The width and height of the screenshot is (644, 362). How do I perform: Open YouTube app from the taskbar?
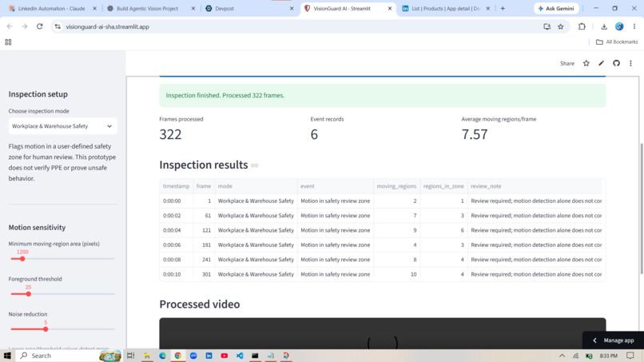pyautogui.click(x=225, y=356)
